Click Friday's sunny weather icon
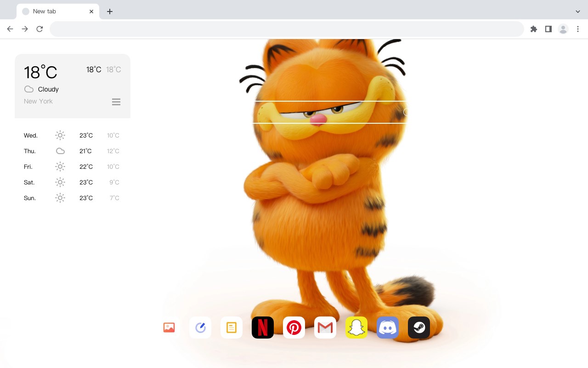Viewport: 588px width, 368px height. pos(60,167)
